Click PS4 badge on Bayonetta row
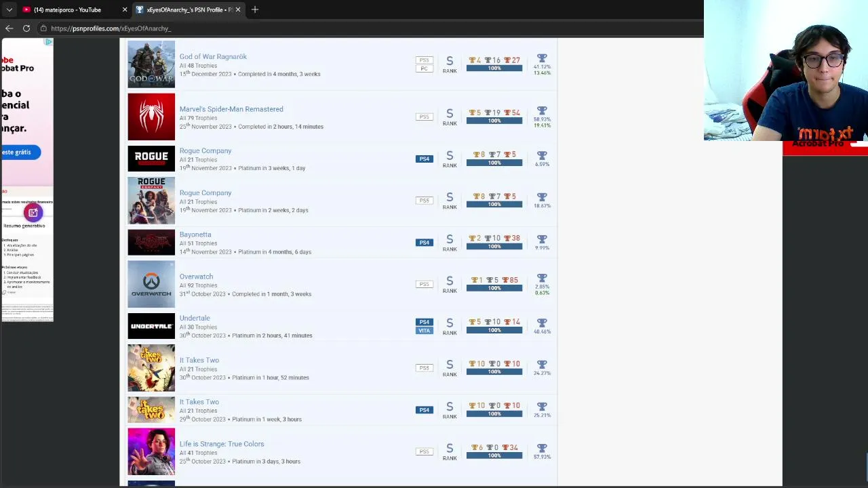This screenshot has width=868, height=488. [425, 243]
